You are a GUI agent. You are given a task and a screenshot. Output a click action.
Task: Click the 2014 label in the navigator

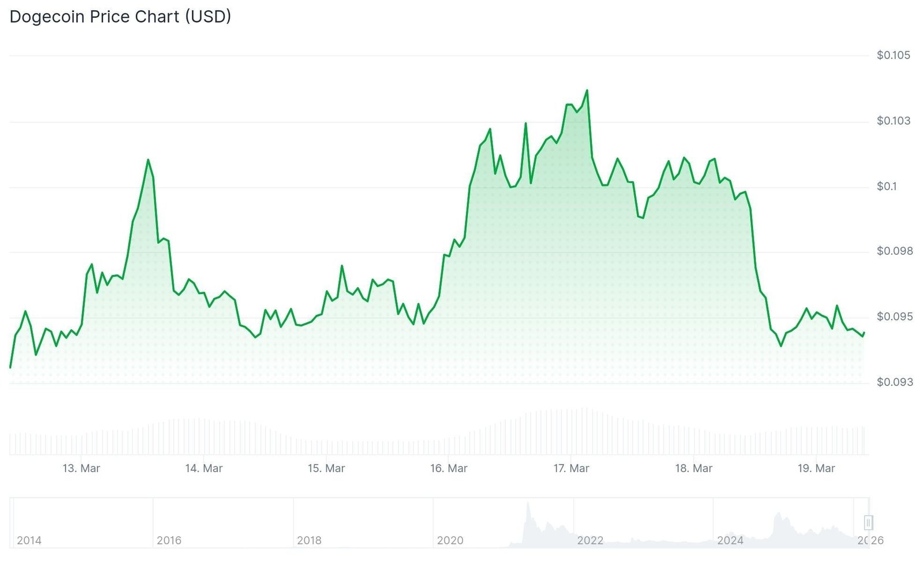coord(29,541)
